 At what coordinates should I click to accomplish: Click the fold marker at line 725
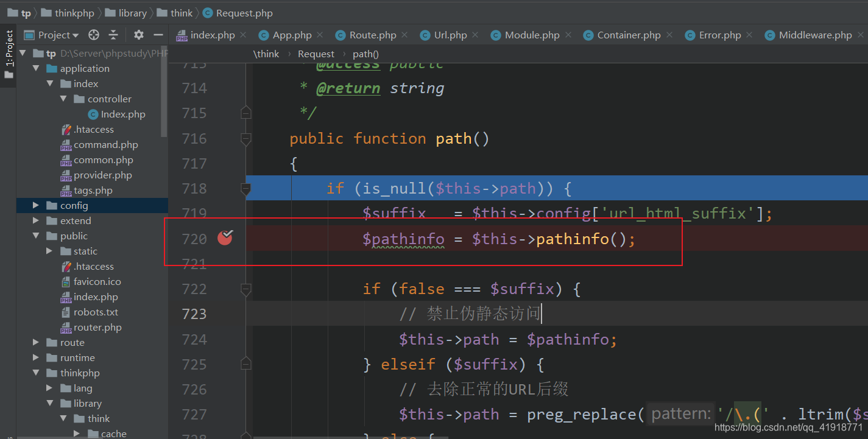pos(245,364)
